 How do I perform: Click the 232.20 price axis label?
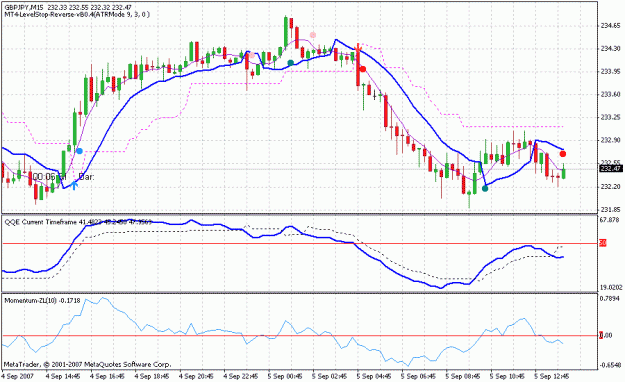tap(611, 187)
